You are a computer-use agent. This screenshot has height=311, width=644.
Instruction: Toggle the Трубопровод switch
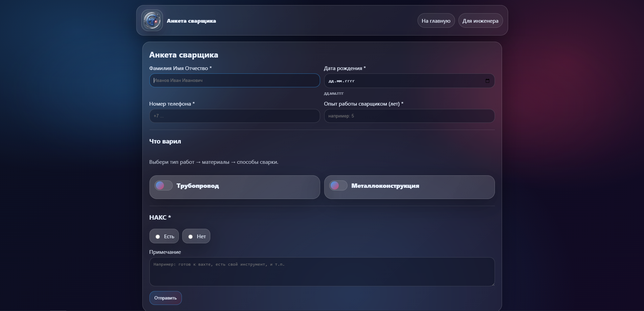tap(164, 185)
